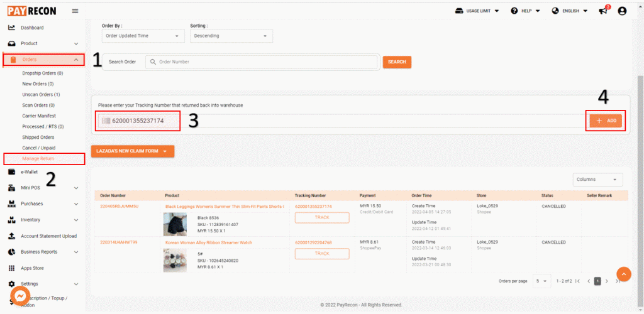Screen dimensions: 644x314
Task: Click the Help question mark icon
Action: [514, 11]
